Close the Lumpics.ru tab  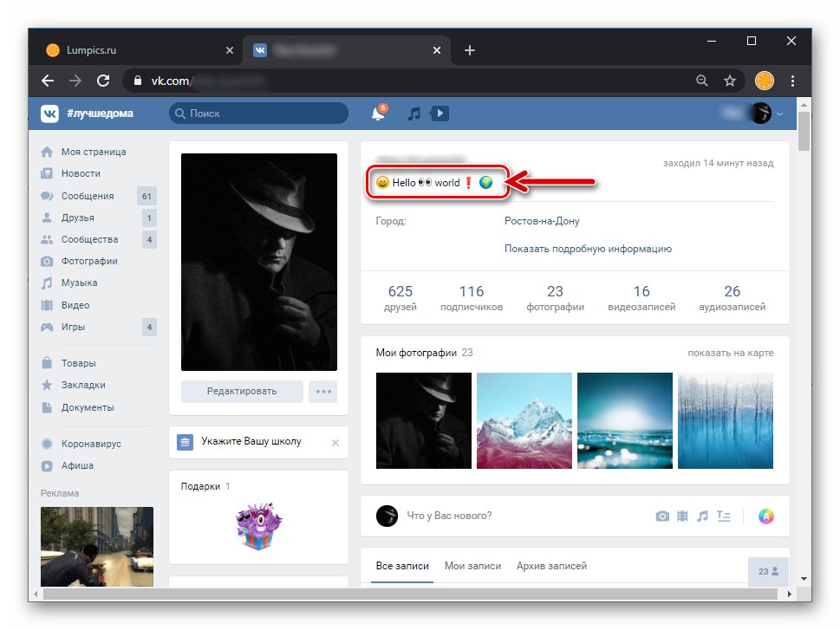point(229,50)
